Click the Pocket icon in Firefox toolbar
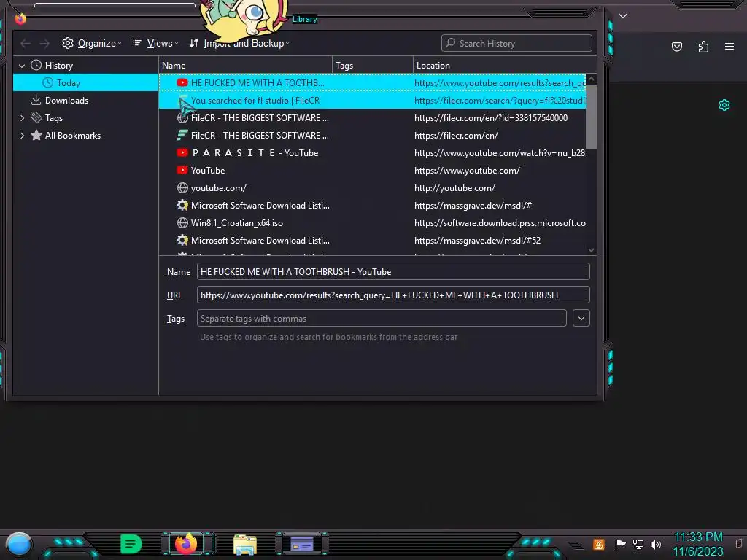This screenshot has width=747, height=560. pos(677,47)
